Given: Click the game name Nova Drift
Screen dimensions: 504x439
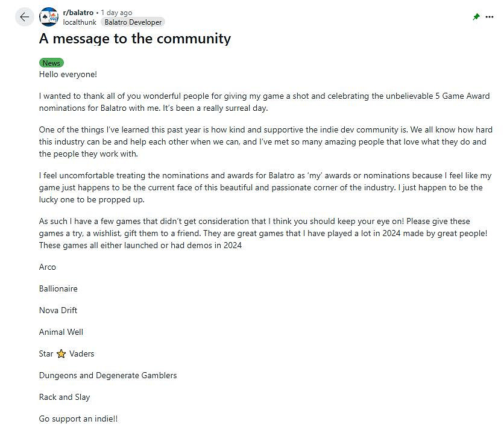Looking at the screenshot, I should tap(58, 310).
